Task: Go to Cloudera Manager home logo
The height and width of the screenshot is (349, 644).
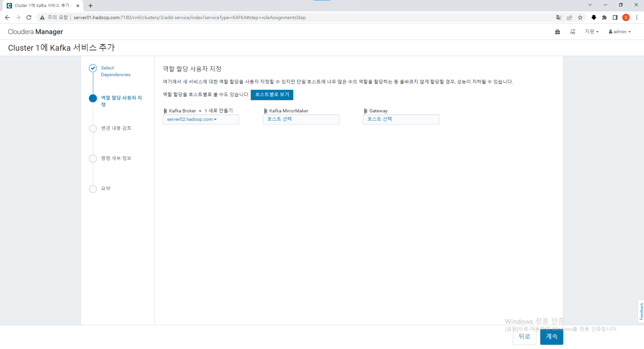Action: tap(35, 32)
